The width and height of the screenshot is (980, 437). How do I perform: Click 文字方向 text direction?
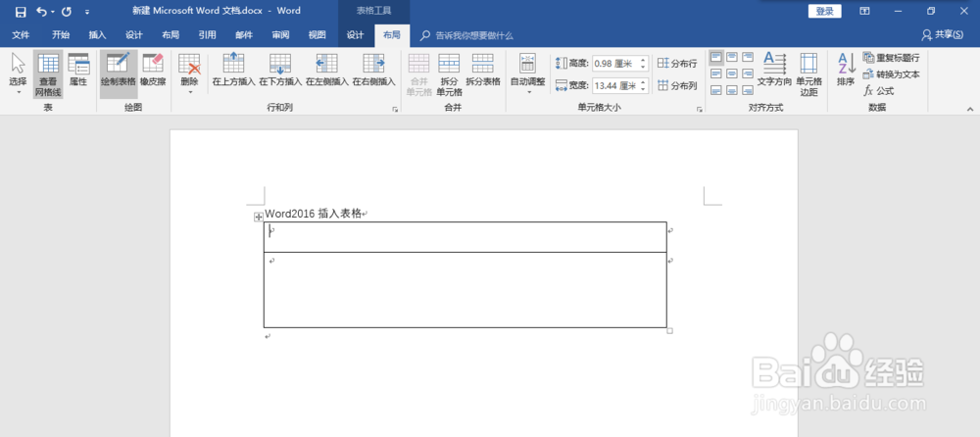(774, 70)
